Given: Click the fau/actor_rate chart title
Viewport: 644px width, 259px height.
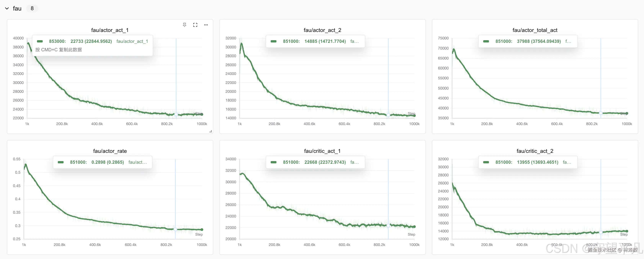Looking at the screenshot, I should tap(110, 151).
